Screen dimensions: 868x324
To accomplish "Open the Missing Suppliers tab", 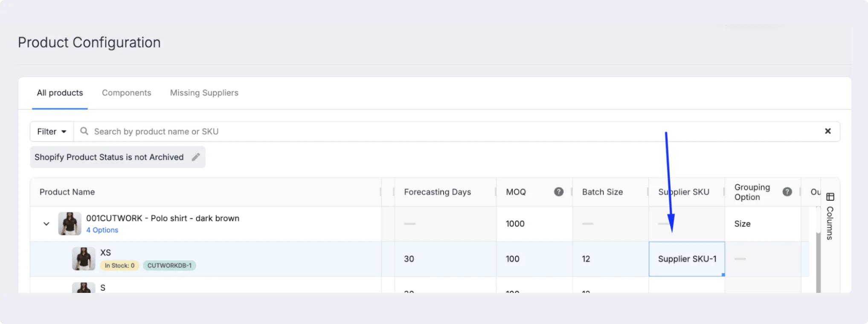I will pos(204,93).
